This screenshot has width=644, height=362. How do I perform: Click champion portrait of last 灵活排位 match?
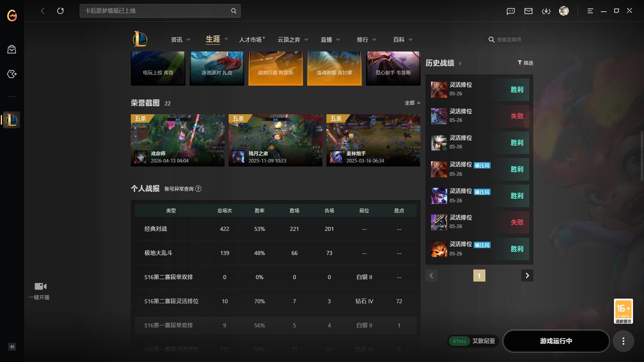tap(439, 249)
